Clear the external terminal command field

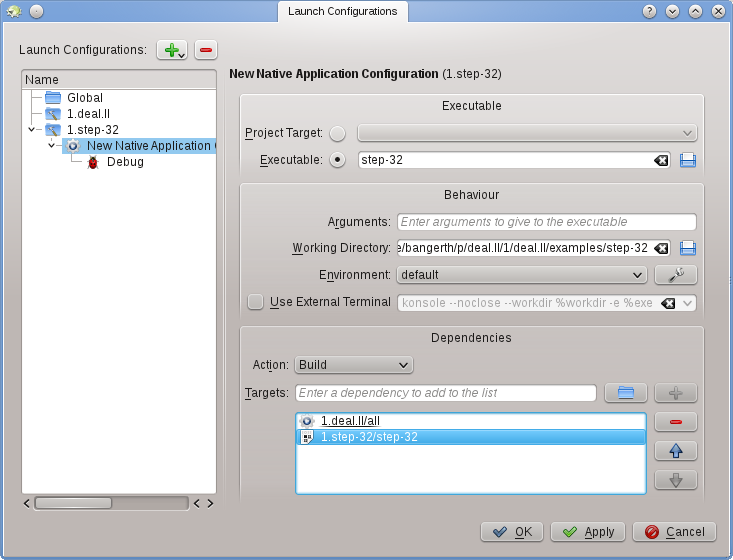[668, 303]
